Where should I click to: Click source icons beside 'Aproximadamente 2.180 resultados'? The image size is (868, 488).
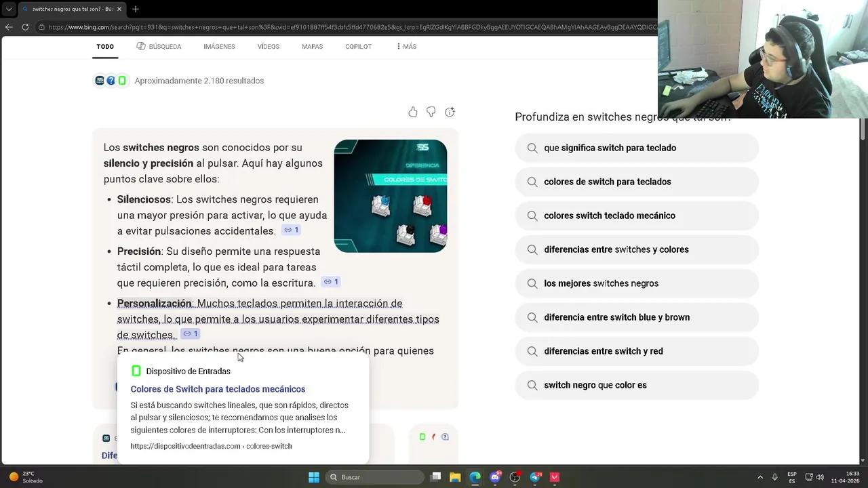pyautogui.click(x=111, y=81)
